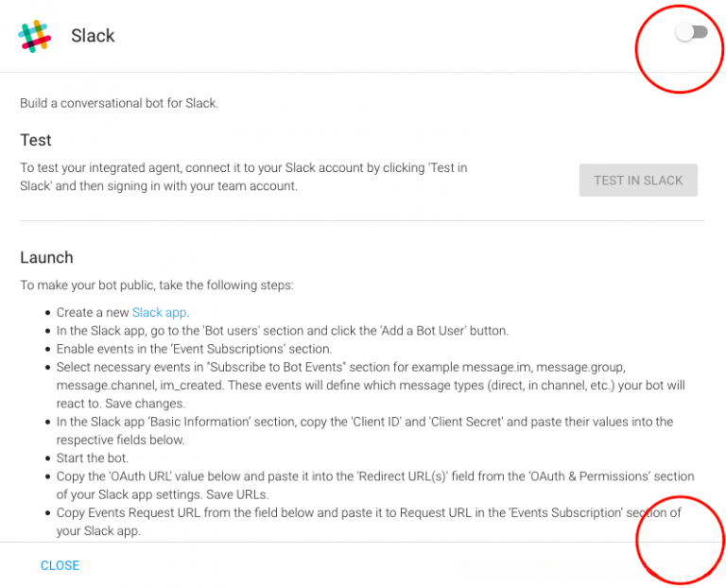Enable the Slack integration toggle

(691, 33)
